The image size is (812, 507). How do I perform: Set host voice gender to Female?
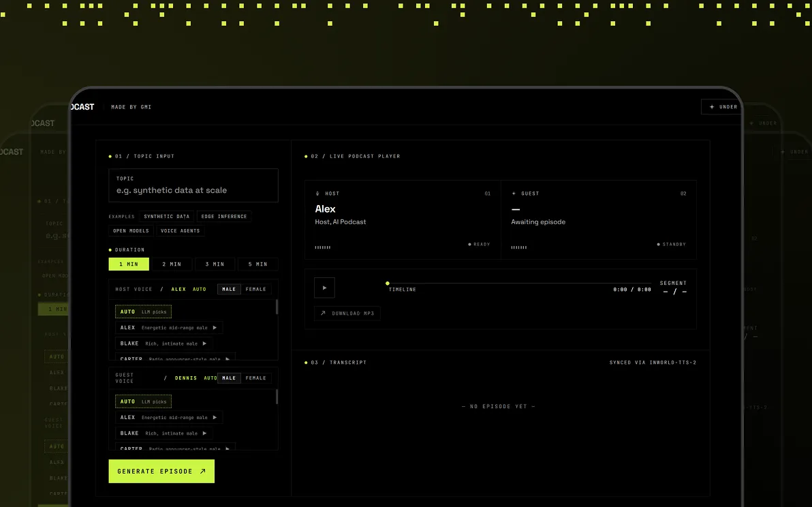tap(256, 289)
